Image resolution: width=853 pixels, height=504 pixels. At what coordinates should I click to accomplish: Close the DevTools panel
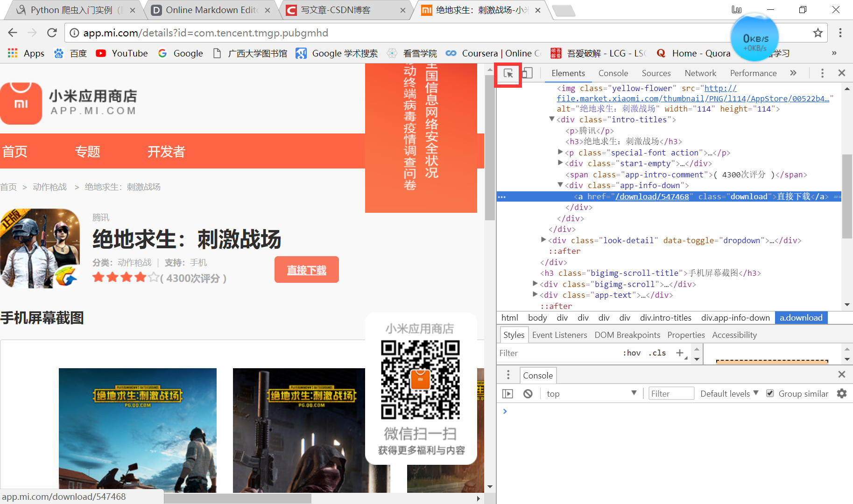tap(842, 73)
